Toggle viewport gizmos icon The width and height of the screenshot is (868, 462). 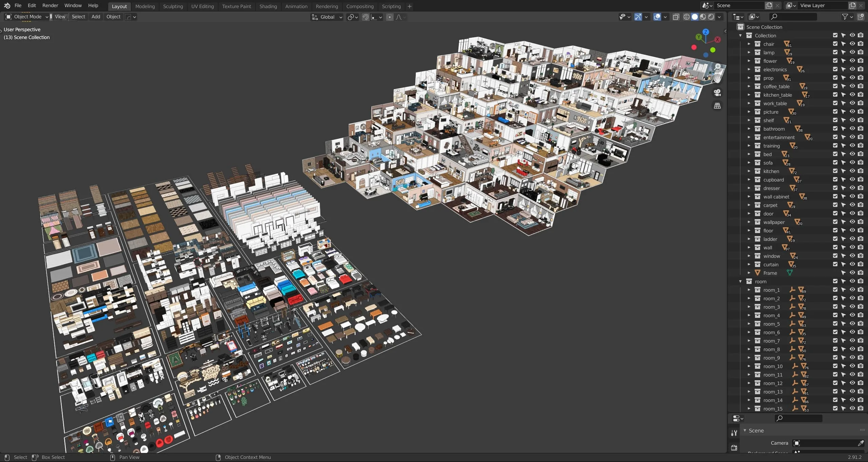pos(638,17)
